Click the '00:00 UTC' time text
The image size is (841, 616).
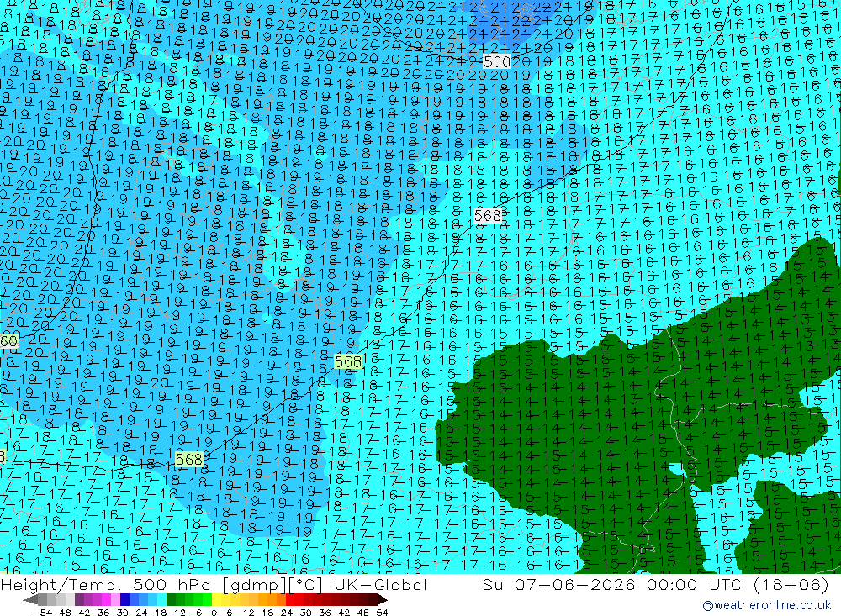pos(694,584)
